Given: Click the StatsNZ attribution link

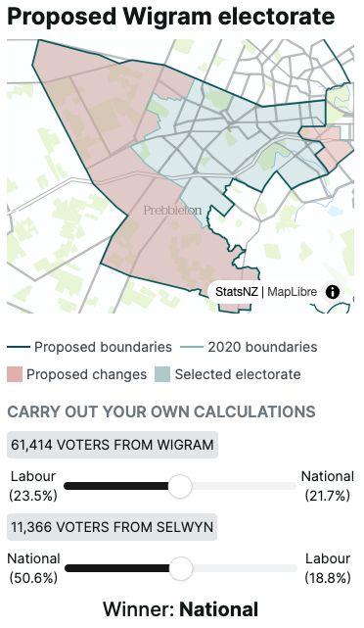Looking at the screenshot, I should (x=237, y=292).
